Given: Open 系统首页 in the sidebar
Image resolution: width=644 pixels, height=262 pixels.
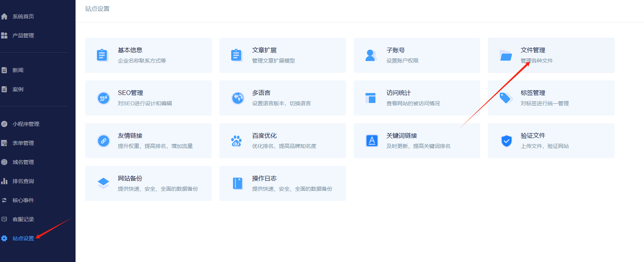Looking at the screenshot, I should [23, 16].
